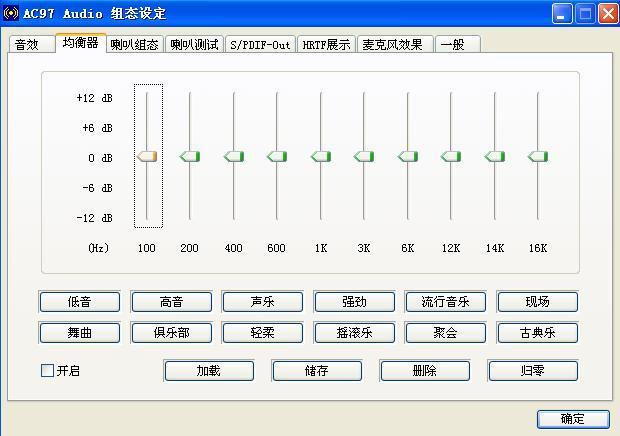This screenshot has width=620, height=436.
Task: Apply the 高音 preset
Action: tap(171, 302)
